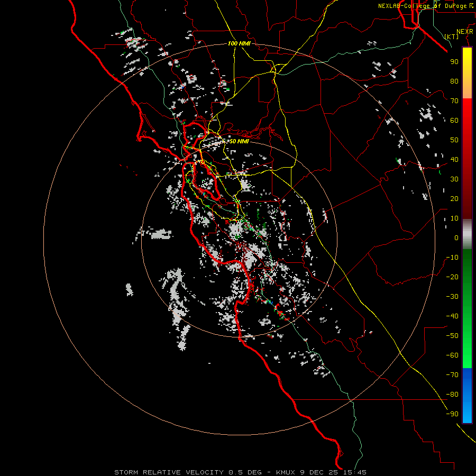Select the 70 value on velocity scale

point(454,101)
